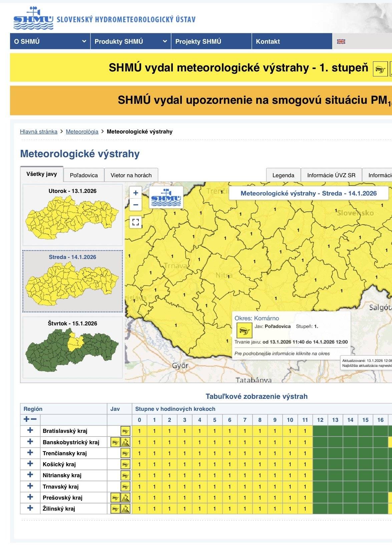This screenshot has width=392, height=552.
Task: Expand the Nitriansky kraj row
Action: (x=30, y=475)
